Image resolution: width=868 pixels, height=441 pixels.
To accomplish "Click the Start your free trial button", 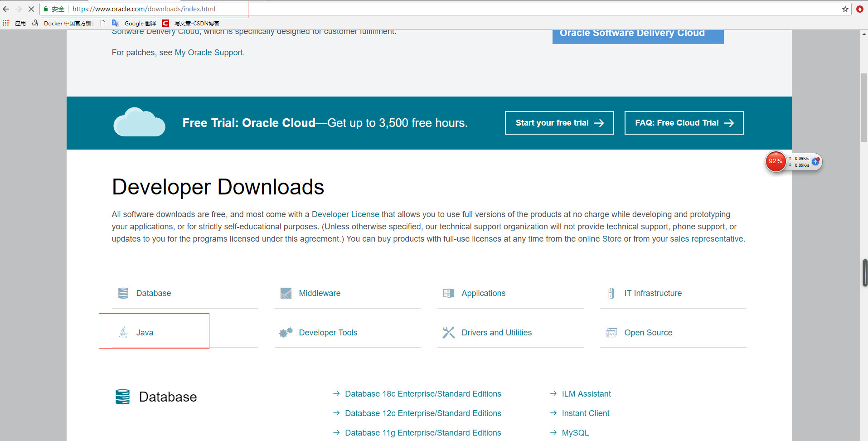I will point(559,123).
